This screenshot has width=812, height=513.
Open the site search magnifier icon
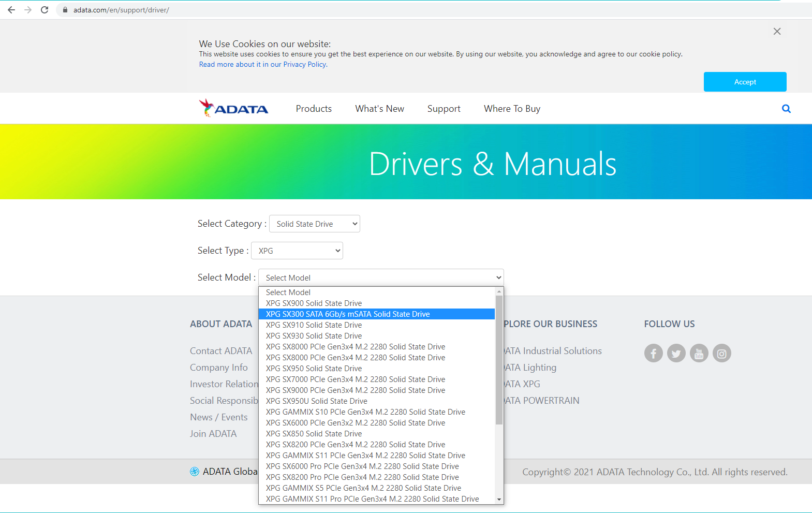click(x=786, y=109)
